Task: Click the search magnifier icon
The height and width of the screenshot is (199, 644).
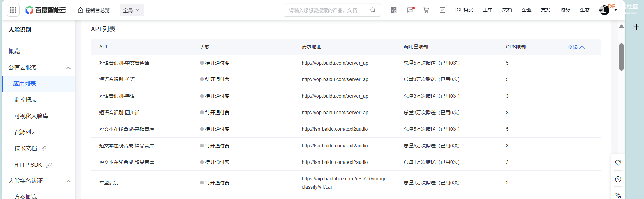Action: pyautogui.click(x=373, y=10)
